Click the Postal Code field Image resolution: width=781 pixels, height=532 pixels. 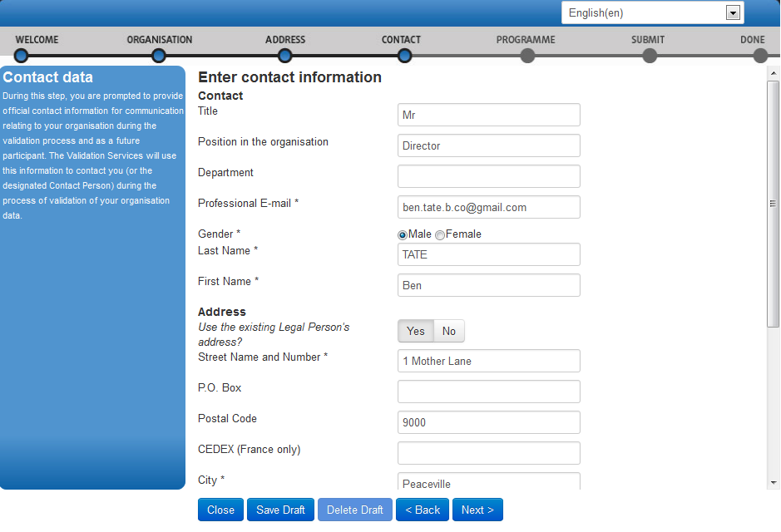[x=488, y=422]
